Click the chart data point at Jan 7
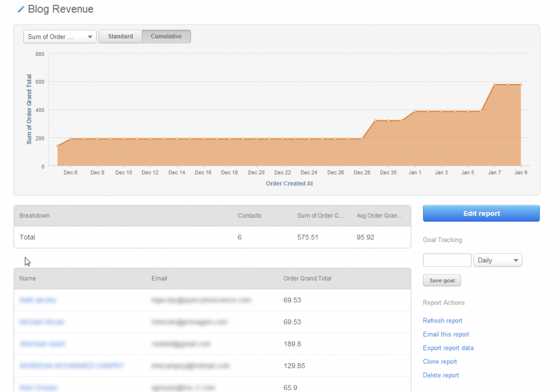 coord(494,85)
